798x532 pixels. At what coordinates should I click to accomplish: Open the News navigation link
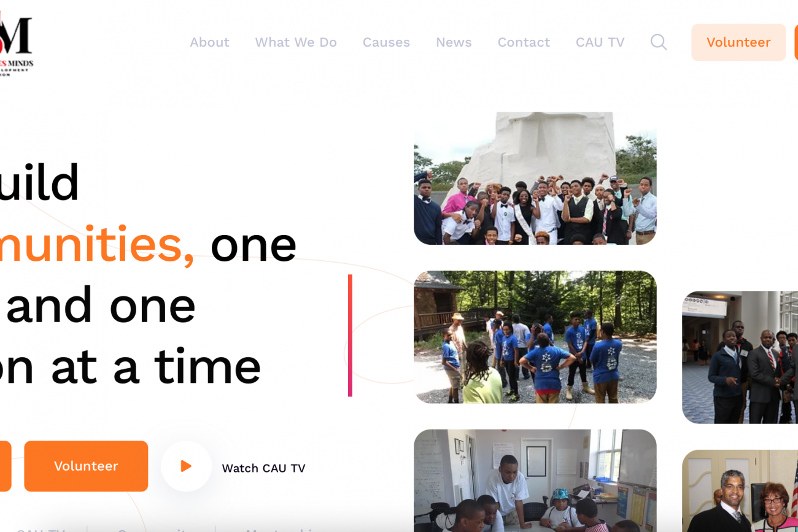(454, 42)
